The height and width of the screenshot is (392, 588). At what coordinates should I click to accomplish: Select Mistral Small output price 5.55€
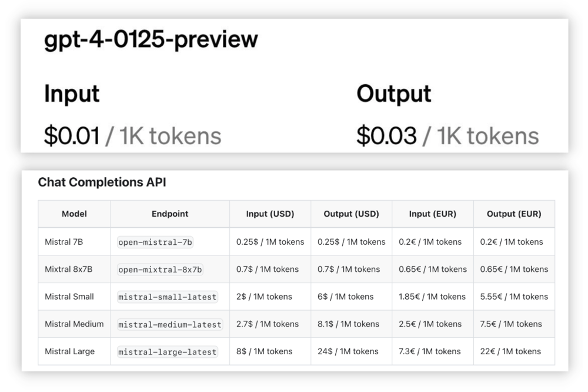point(514,297)
